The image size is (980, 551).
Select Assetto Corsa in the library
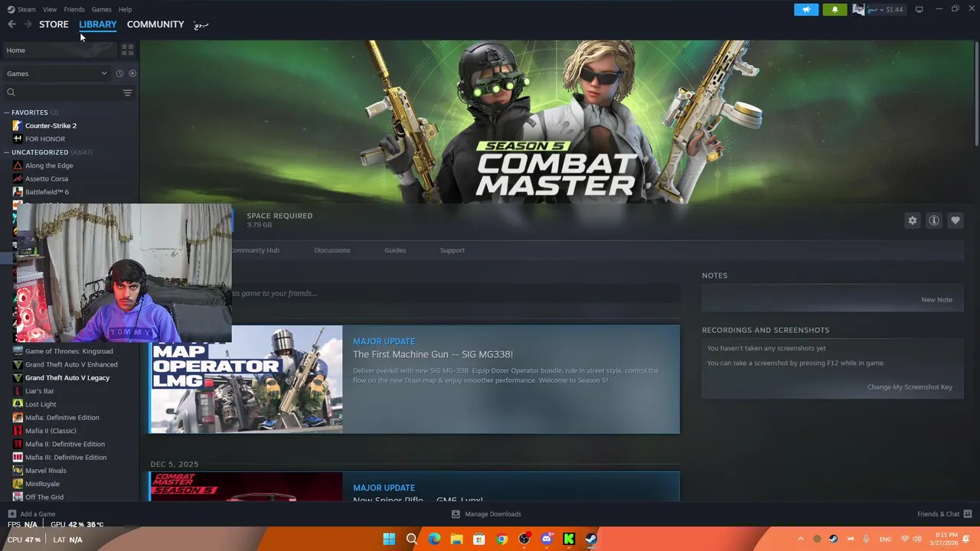click(47, 178)
